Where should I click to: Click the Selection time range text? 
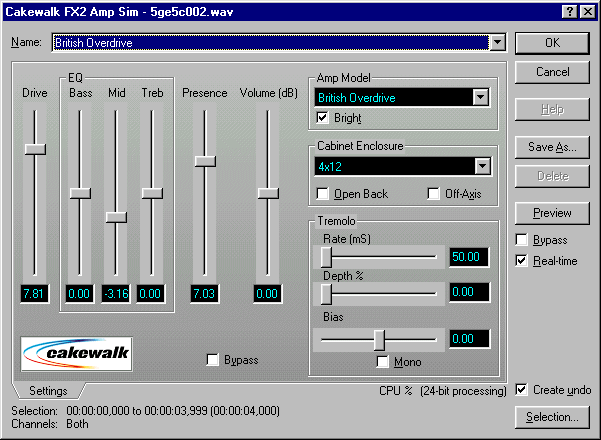coord(173,411)
